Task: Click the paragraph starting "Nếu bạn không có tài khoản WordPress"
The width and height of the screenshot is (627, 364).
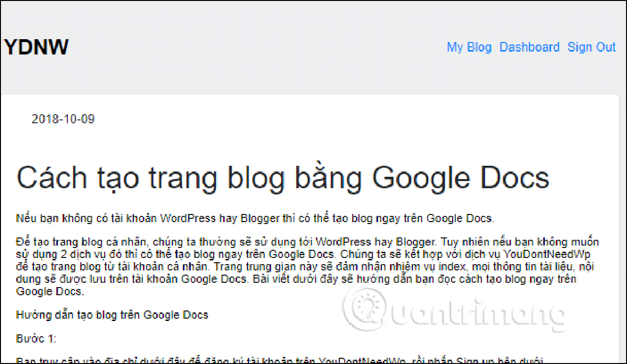Action: click(x=255, y=219)
